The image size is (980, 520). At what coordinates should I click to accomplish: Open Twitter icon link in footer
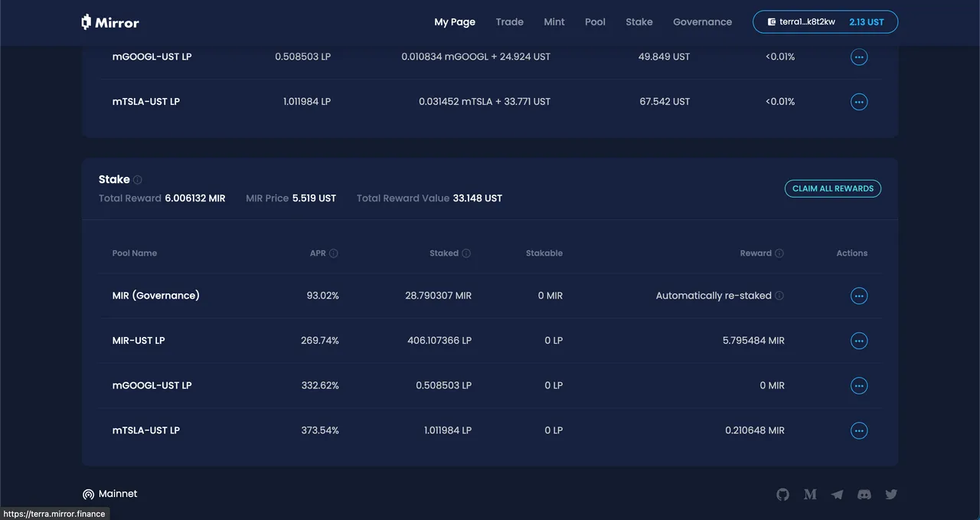coord(891,495)
